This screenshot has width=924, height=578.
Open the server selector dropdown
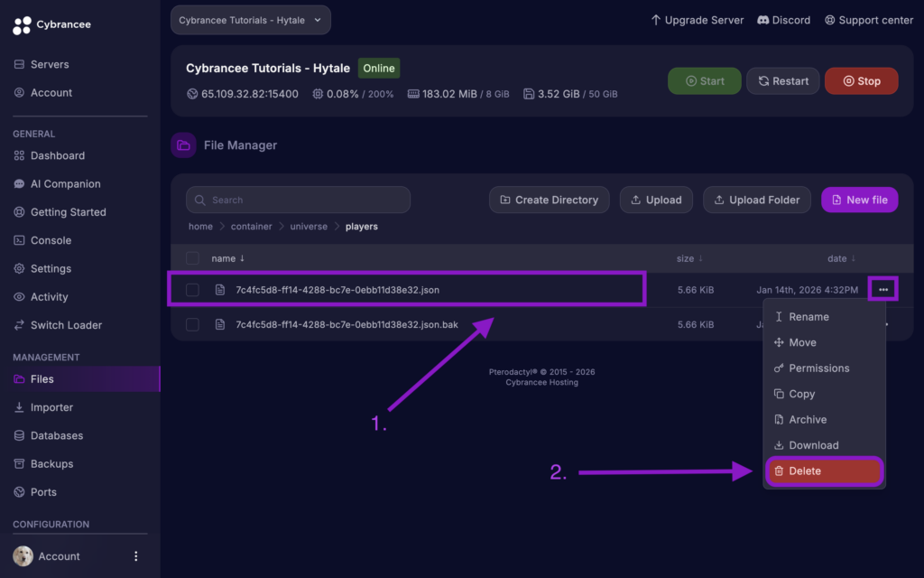point(250,19)
